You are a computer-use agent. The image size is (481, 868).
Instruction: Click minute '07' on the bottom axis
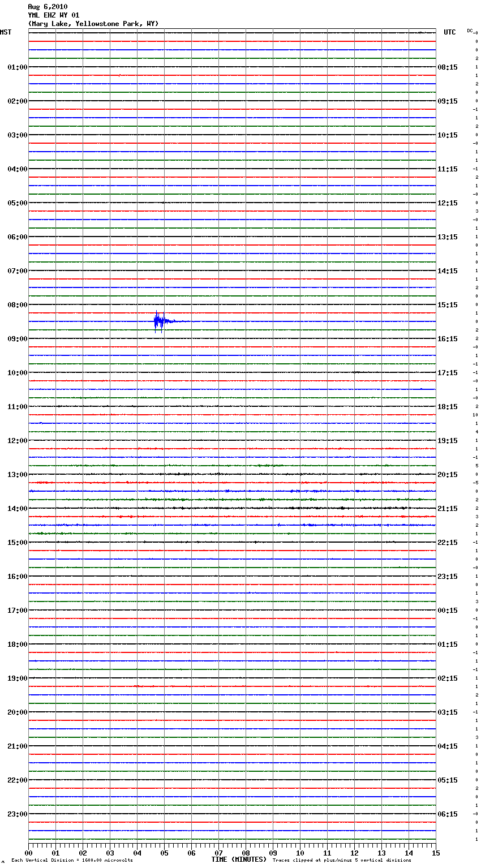(218, 853)
